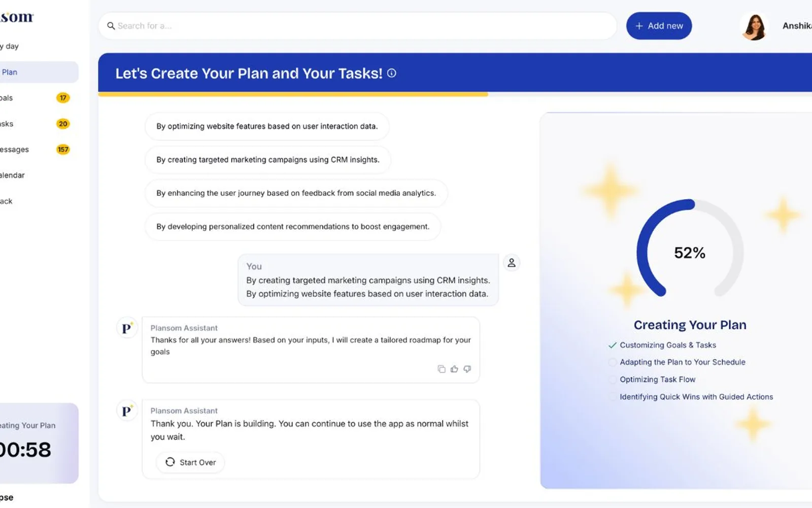Open Messages with the 157 badge
Screen dimensions: 812x508
click(36, 149)
